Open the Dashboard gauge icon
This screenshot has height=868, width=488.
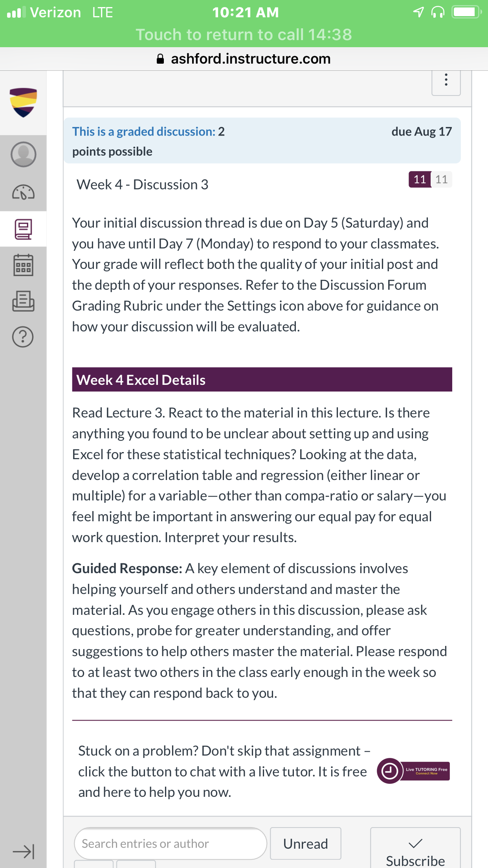(23, 192)
